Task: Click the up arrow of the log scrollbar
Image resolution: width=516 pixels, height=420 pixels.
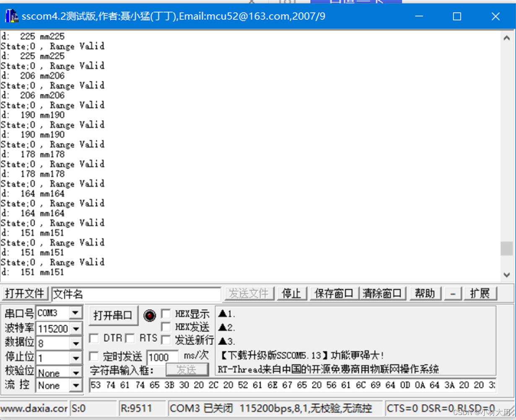Action: point(506,38)
